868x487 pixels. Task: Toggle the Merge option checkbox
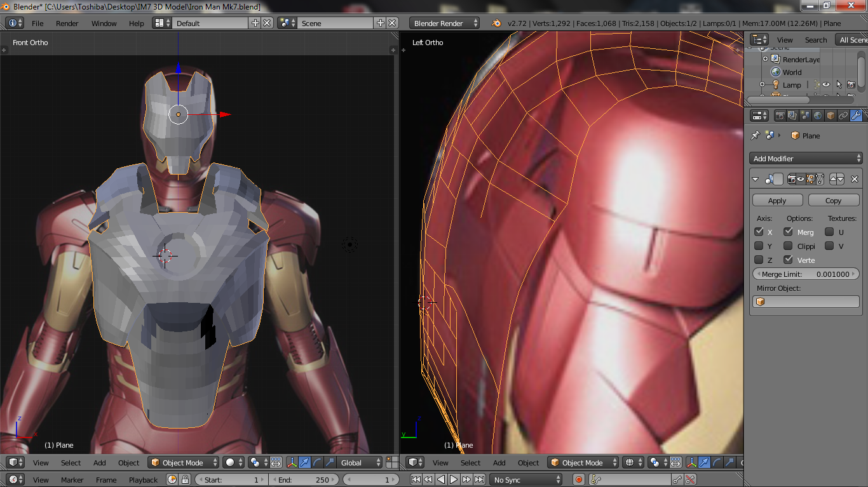pos(788,232)
